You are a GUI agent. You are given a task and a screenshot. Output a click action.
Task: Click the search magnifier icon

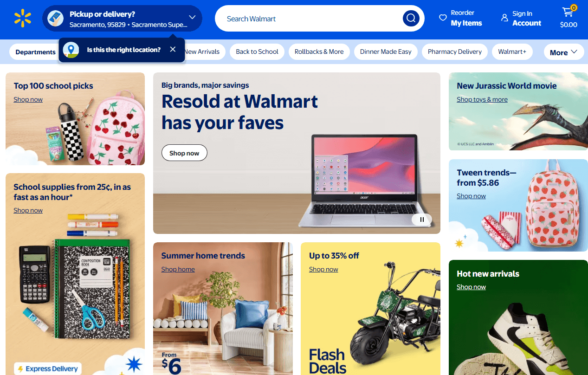[x=411, y=19]
